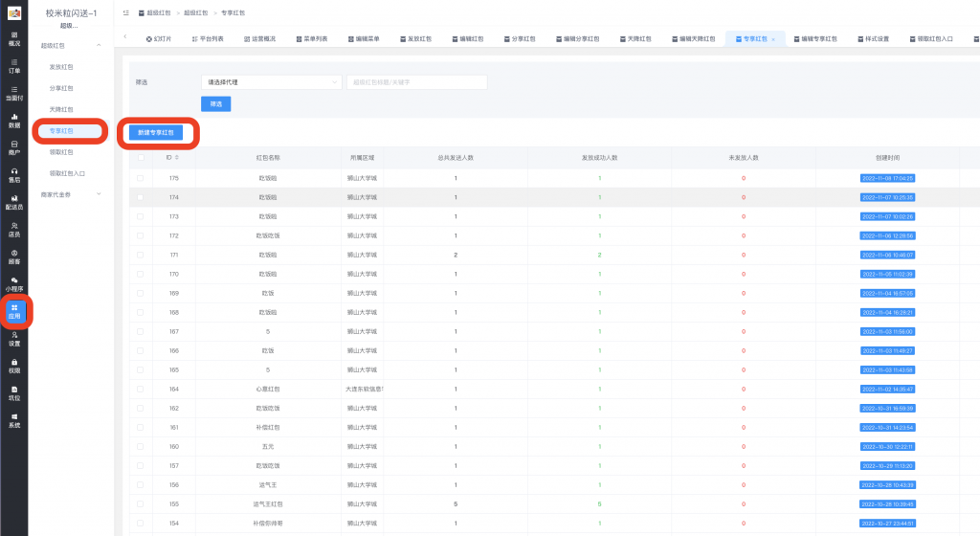Go to 配送员 delivery staff icon
This screenshot has height=536, width=980.
coord(14,201)
